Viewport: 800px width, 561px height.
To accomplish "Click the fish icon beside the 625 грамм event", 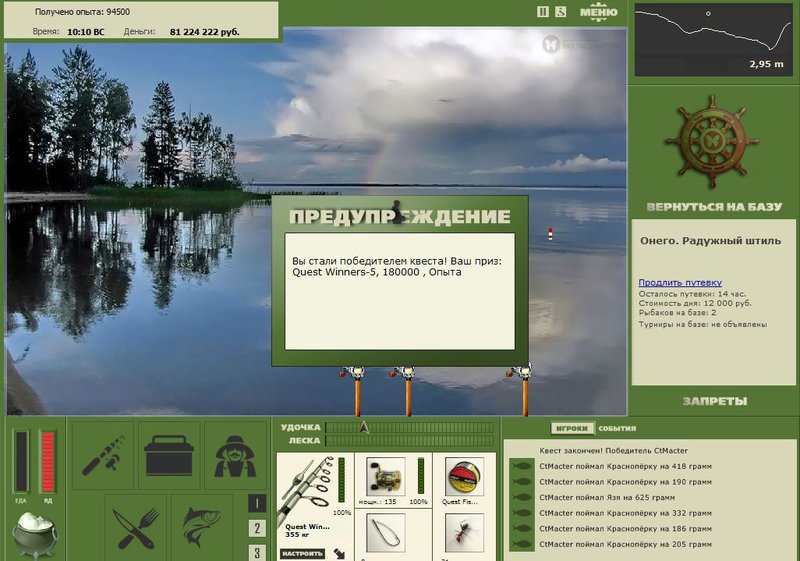I will (521, 497).
